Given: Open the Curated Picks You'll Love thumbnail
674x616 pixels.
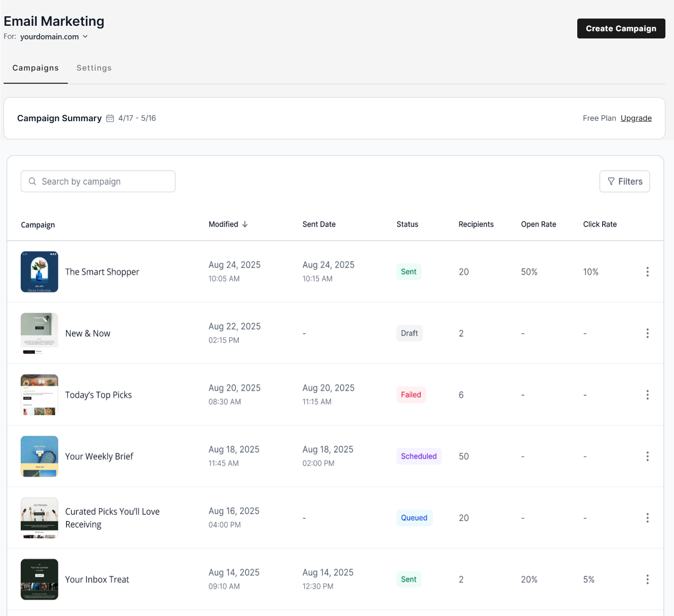Looking at the screenshot, I should [x=39, y=518].
